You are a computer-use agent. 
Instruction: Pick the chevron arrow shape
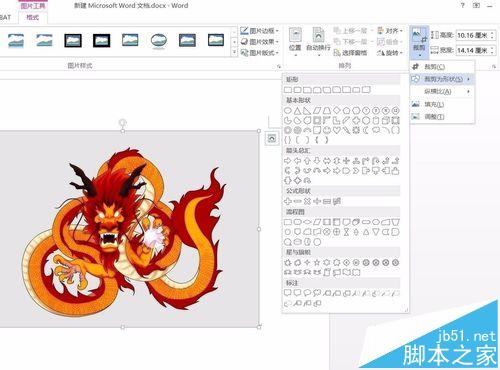point(356,171)
